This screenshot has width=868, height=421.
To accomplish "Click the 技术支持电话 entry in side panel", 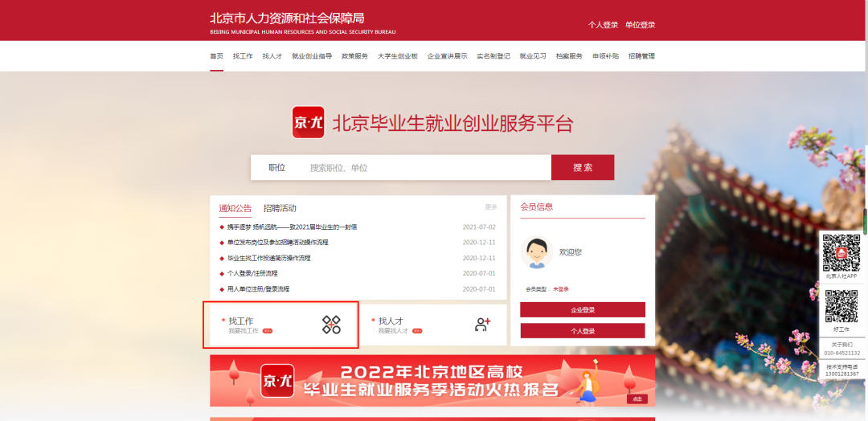I will coord(842,370).
